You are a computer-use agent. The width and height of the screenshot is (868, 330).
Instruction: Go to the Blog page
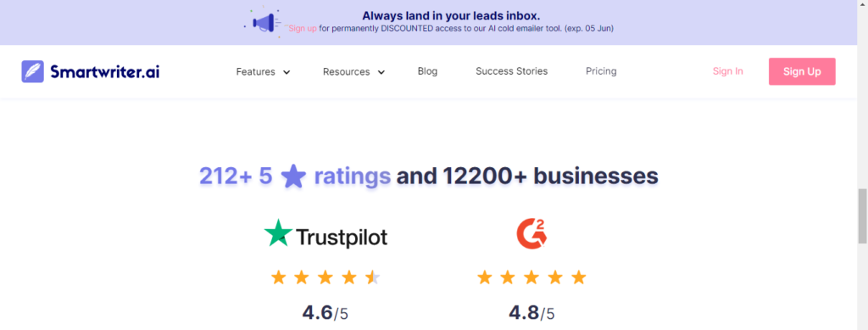[x=427, y=71]
